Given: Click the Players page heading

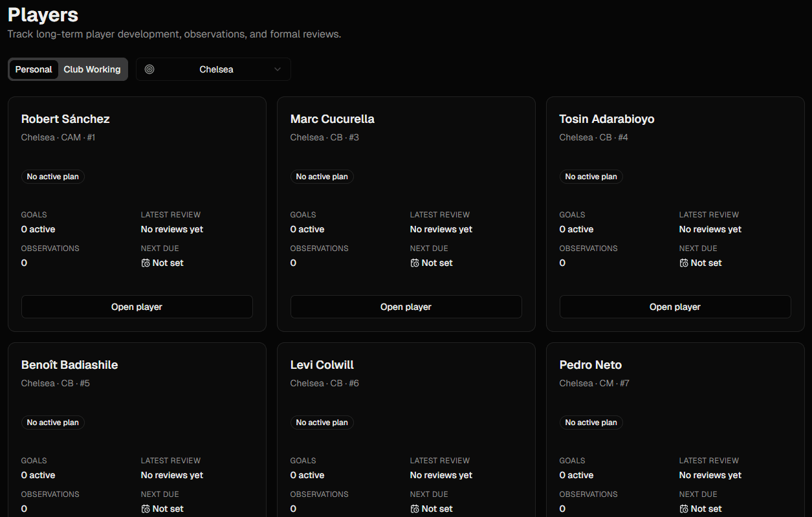Looking at the screenshot, I should (43, 14).
